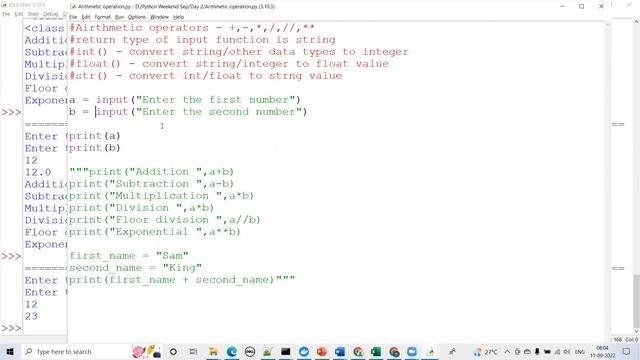Image resolution: width=640 pixels, height=360 pixels.
Task: Click the first_name = "Sam" line
Action: click(x=129, y=256)
